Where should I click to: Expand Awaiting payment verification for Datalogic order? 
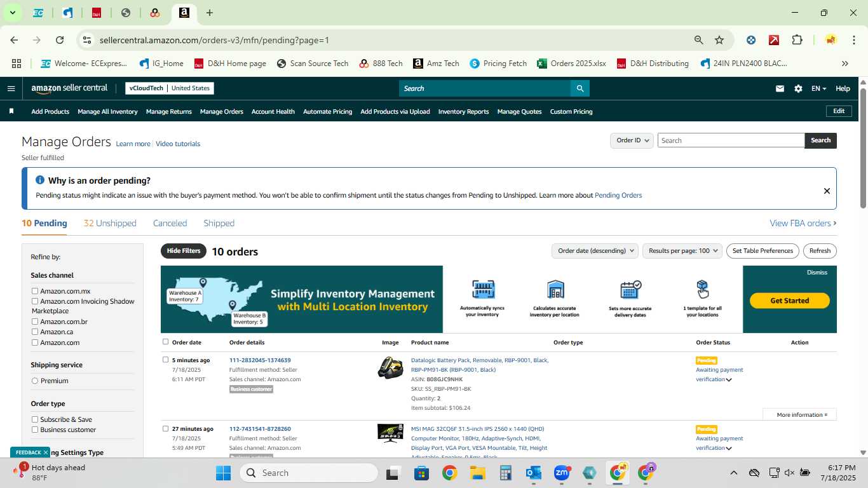(x=729, y=380)
